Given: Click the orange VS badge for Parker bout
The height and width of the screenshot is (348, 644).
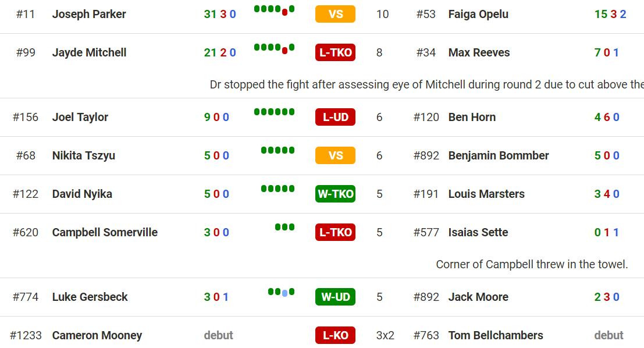Looking at the screenshot, I should pos(335,14).
